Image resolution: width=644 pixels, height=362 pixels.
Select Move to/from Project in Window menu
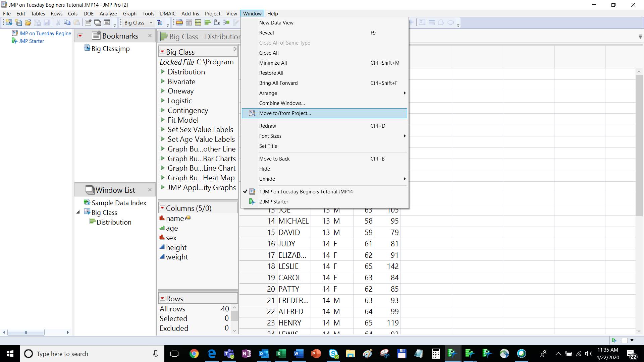click(x=285, y=113)
